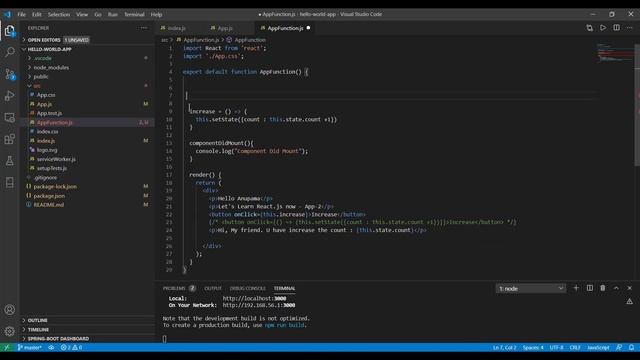
Task: Select the Terminal panel tab
Action: 284,288
